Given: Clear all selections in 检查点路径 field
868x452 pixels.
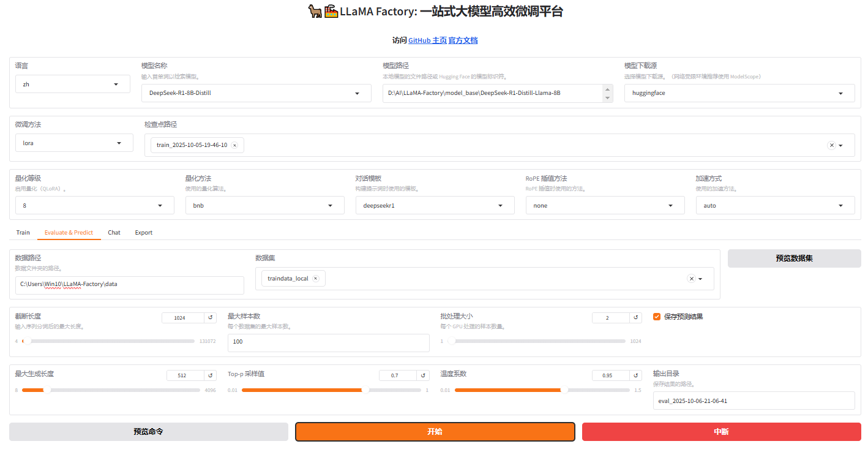Looking at the screenshot, I should tap(831, 145).
